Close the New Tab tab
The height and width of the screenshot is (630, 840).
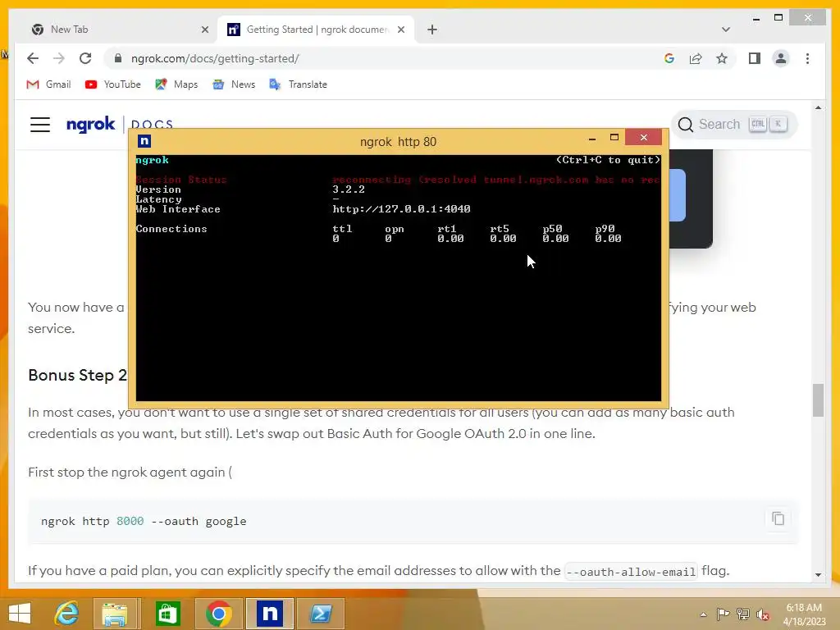click(204, 30)
